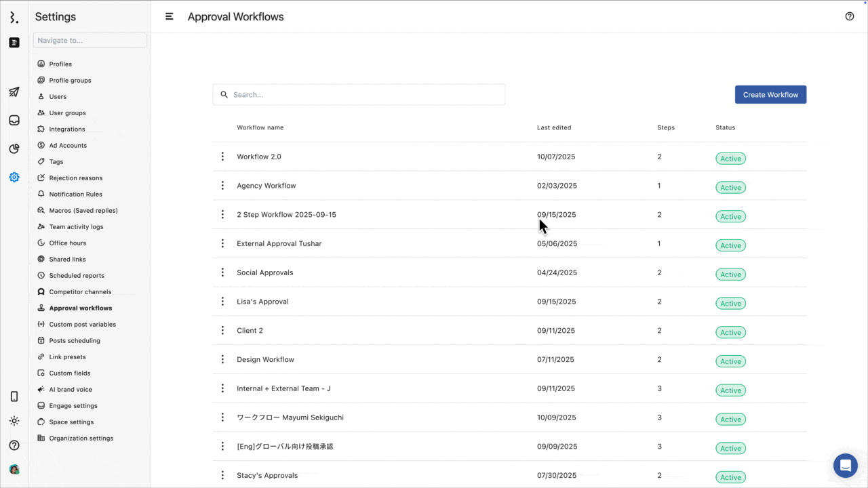Open the Social Approvals workflow
868x488 pixels.
[x=265, y=272]
